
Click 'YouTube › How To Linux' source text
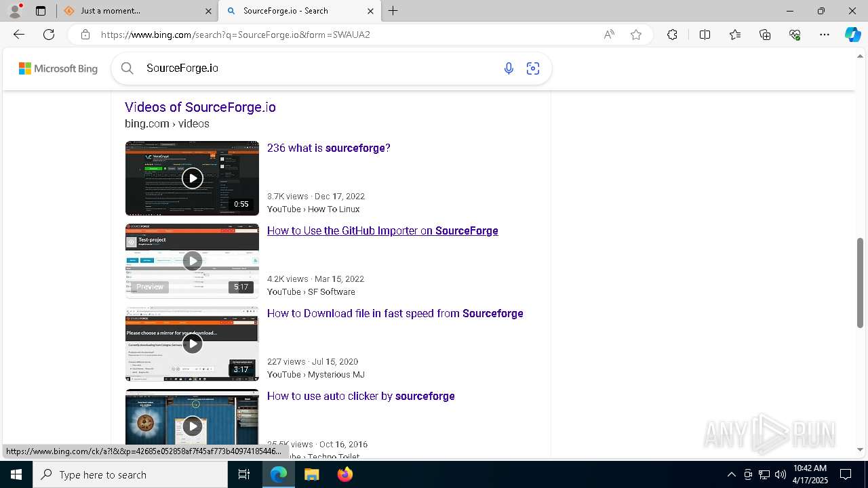[x=313, y=209]
